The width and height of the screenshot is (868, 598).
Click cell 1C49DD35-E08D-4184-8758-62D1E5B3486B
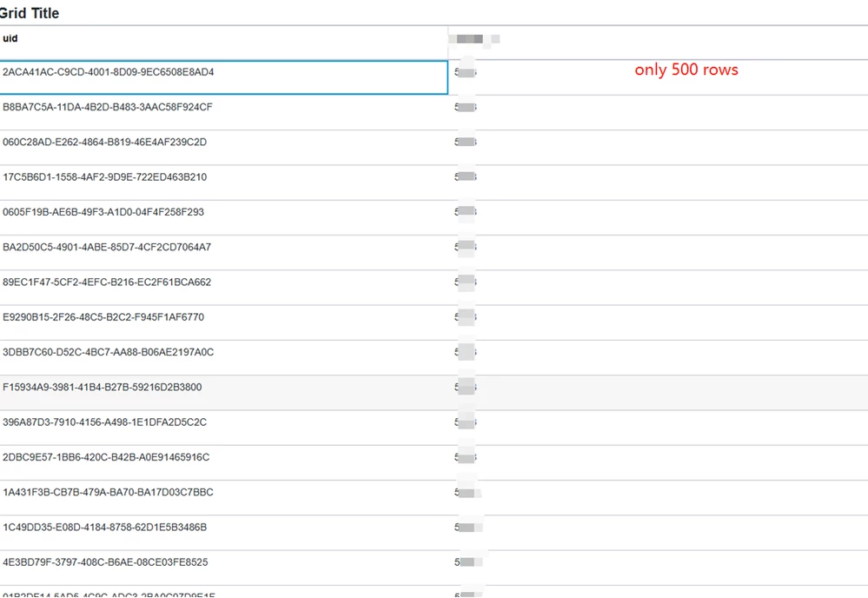(223, 533)
